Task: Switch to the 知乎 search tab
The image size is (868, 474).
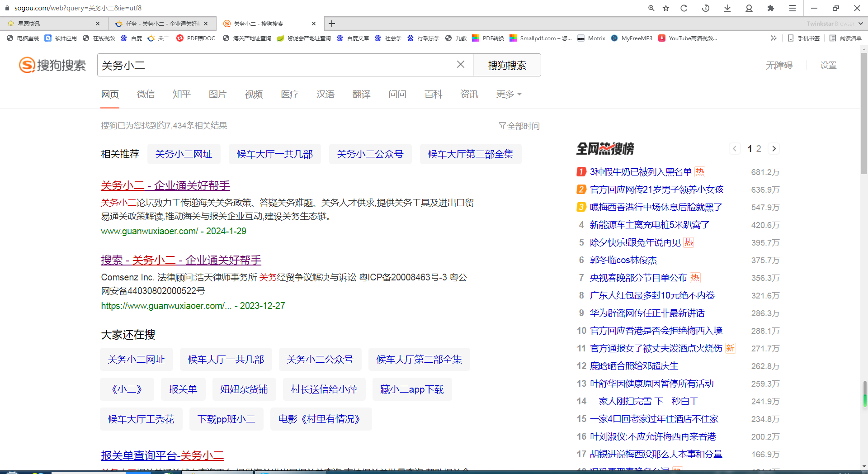Action: click(181, 94)
